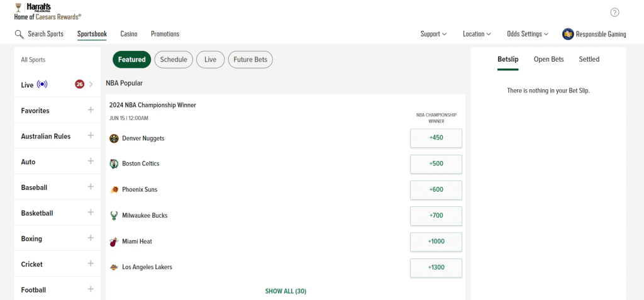
Task: Expand the Favorites plus icon
Action: pyautogui.click(x=91, y=109)
